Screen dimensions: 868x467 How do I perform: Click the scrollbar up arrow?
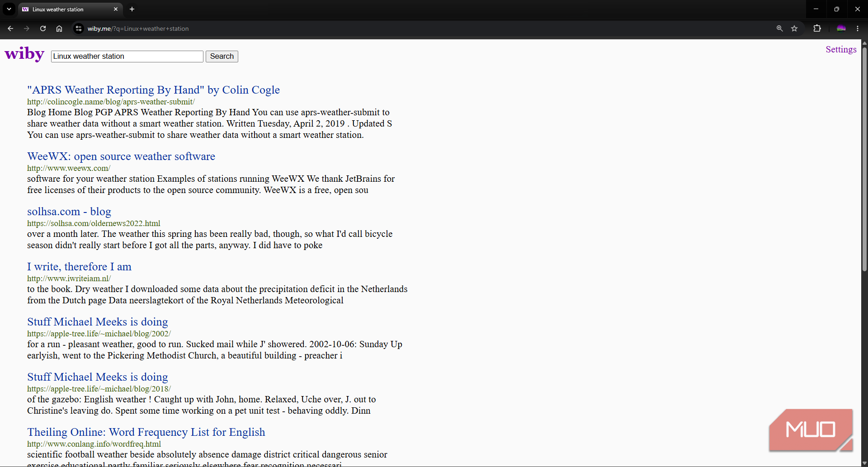click(x=864, y=43)
